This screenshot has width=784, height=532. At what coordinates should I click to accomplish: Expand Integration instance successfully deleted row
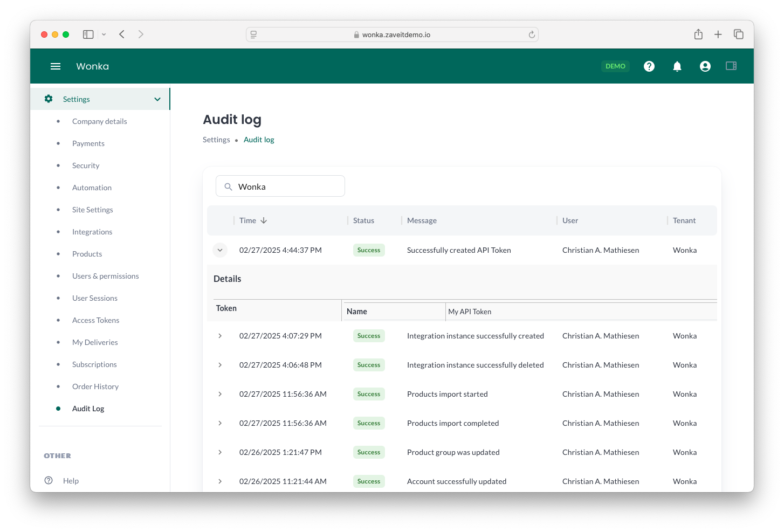pyautogui.click(x=220, y=365)
